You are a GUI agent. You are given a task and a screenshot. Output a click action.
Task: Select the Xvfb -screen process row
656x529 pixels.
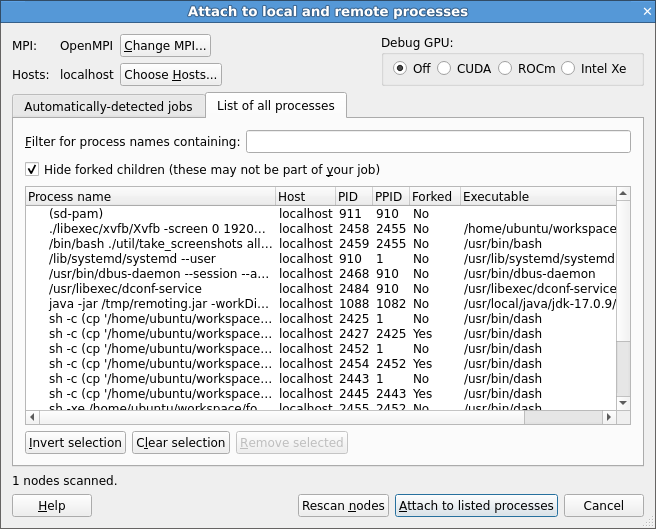click(x=321, y=229)
